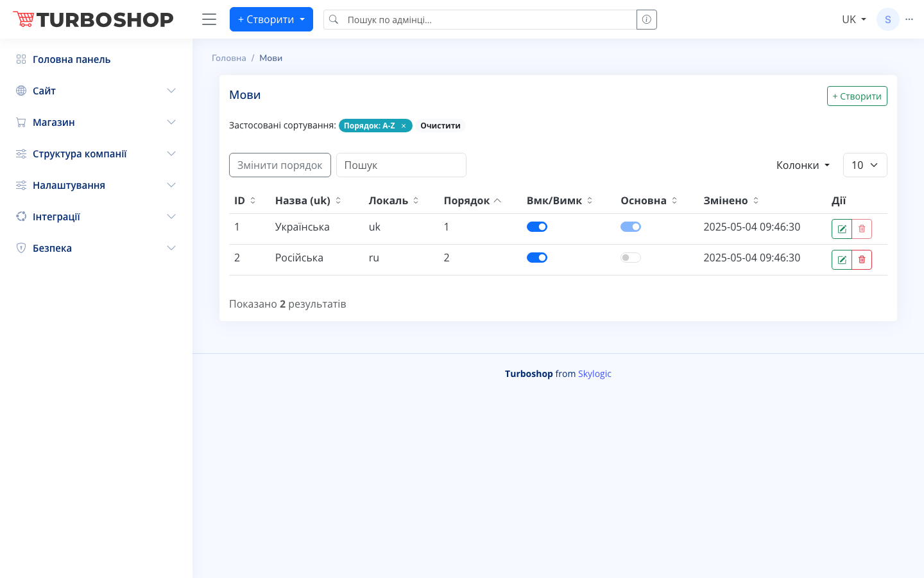This screenshot has height=578, width=924.
Task: Expand the Безпека sidebar section
Action: (x=96, y=248)
